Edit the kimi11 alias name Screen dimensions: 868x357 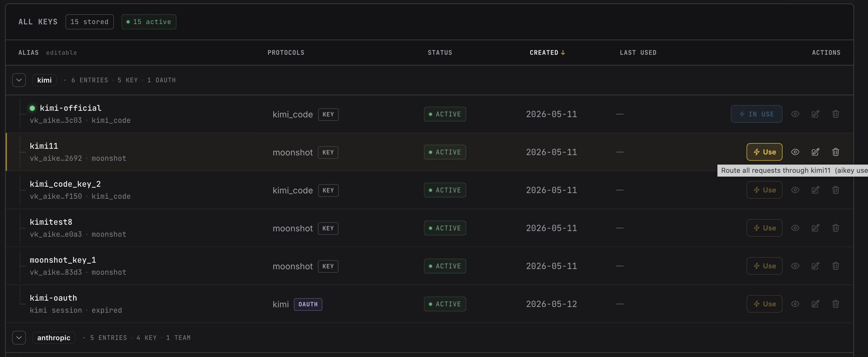coord(44,146)
